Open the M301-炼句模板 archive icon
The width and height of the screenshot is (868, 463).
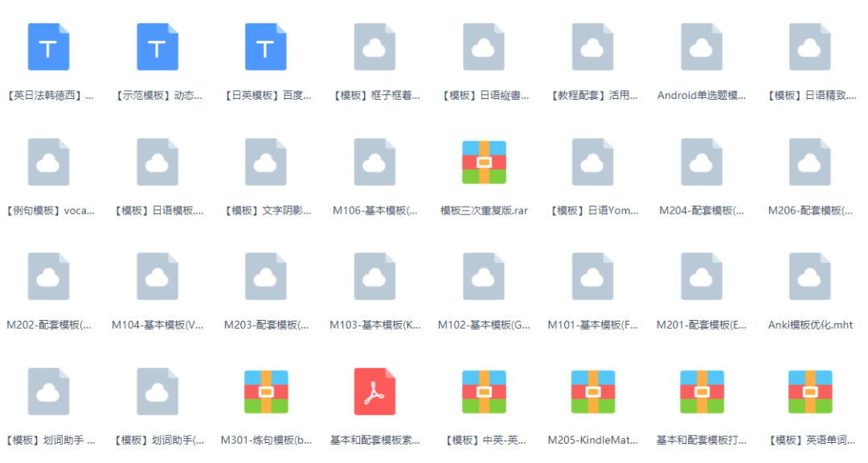[x=266, y=392]
